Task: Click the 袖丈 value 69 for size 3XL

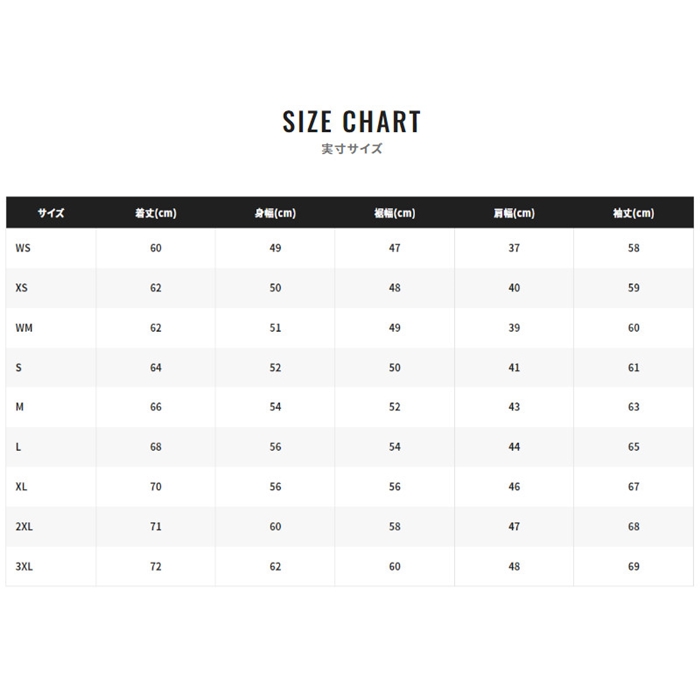Action: (633, 566)
